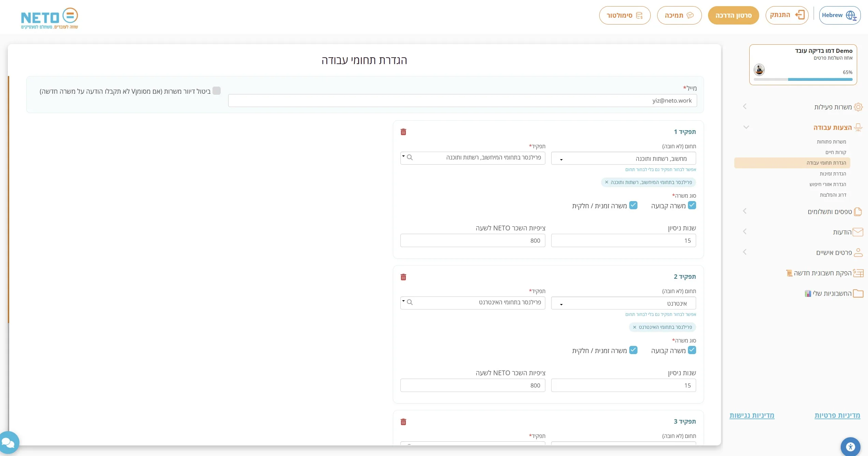This screenshot has width=868, height=456.
Task: Delete role 3 with its trash icon
Action: point(403,422)
